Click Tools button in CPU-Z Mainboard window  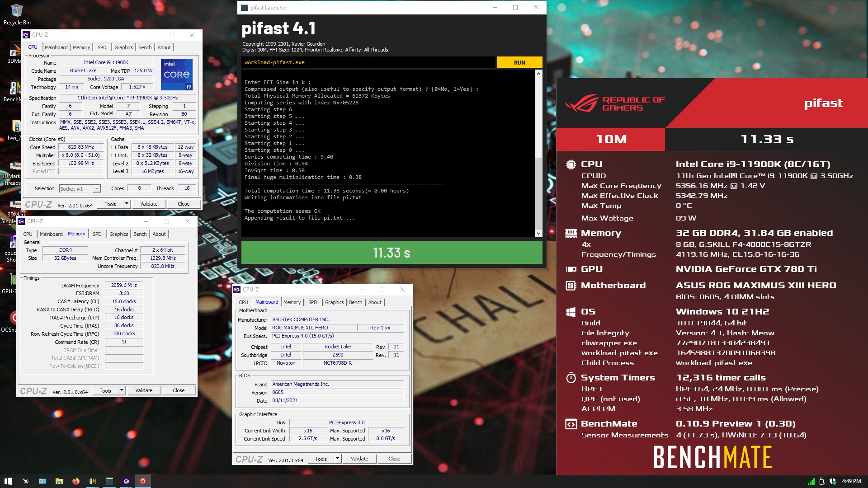[x=321, y=459]
